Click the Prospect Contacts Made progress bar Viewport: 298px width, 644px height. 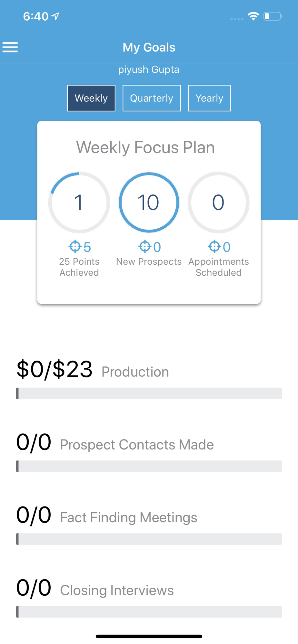[x=149, y=466]
